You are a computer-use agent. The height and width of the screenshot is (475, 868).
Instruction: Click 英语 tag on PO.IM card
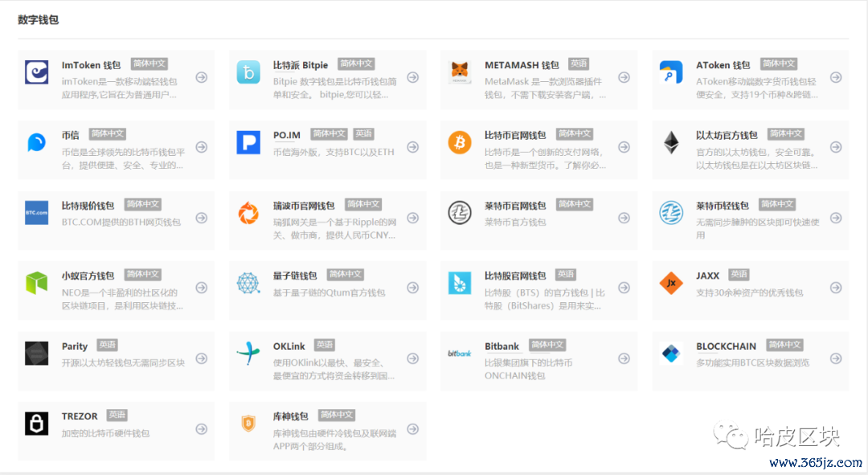click(364, 134)
